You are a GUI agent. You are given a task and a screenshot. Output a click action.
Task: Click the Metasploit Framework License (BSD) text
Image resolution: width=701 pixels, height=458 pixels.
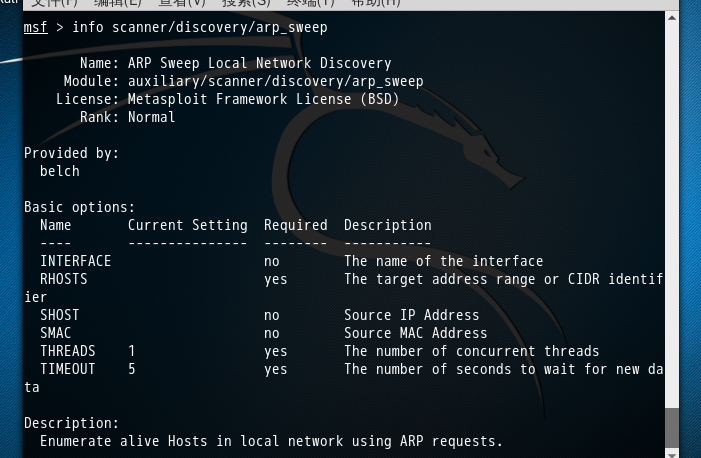click(263, 99)
